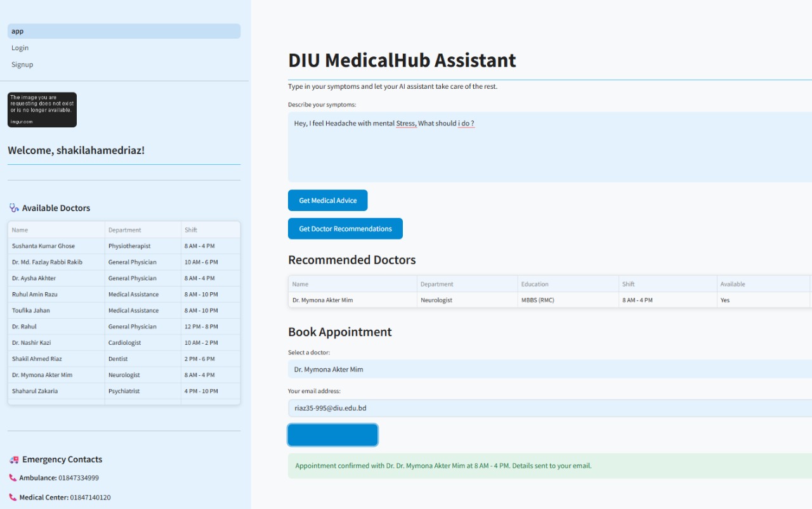812x509 pixels.
Task: Sort Available Doctors by Name column
Action: [56, 230]
